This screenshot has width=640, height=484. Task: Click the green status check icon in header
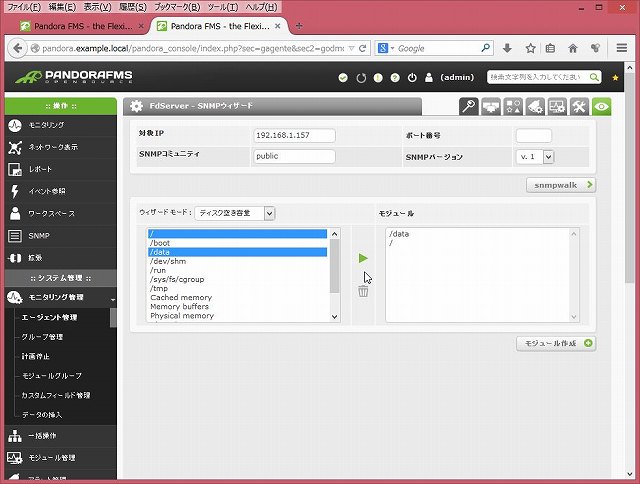point(343,78)
